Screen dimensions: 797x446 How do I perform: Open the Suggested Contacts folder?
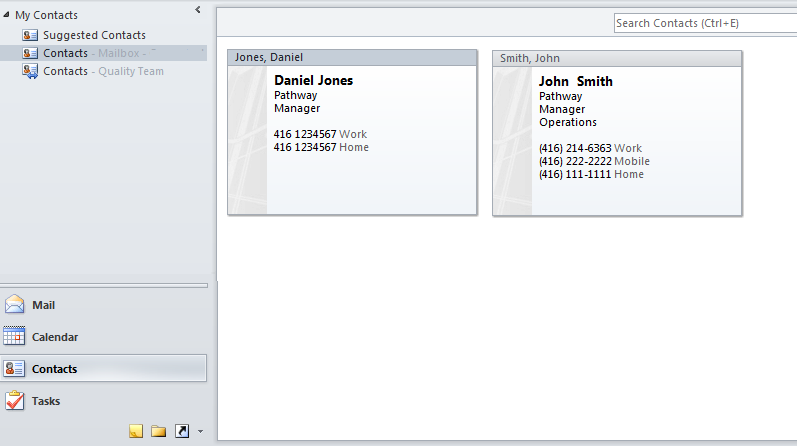click(94, 35)
